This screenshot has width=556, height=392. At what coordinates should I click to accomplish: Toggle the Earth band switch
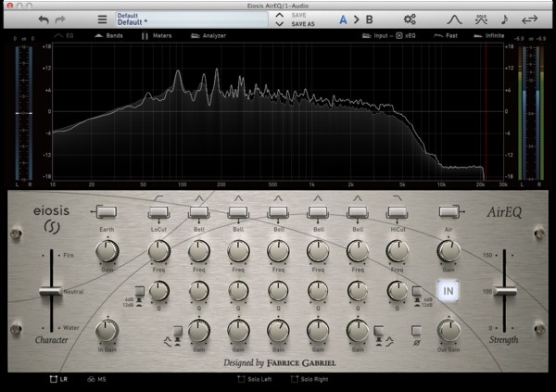107,212
